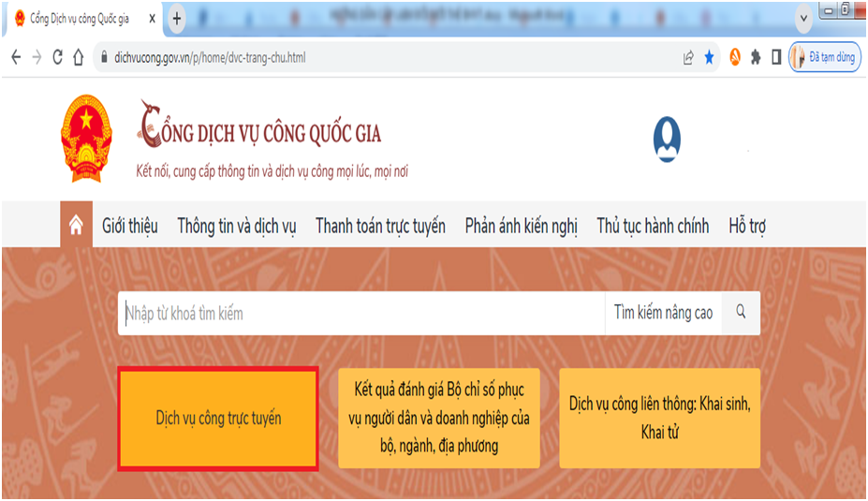Go to home via house icon

(76, 225)
